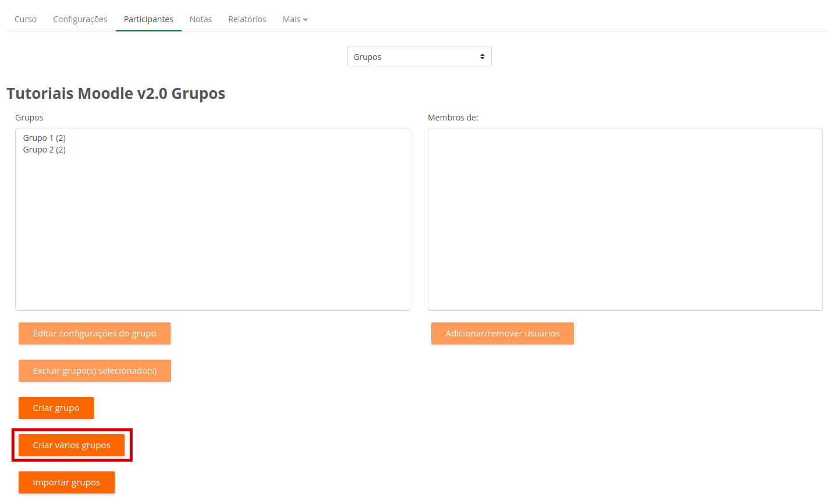Click the Criar vários grupos button
The width and height of the screenshot is (830, 504).
tap(72, 445)
